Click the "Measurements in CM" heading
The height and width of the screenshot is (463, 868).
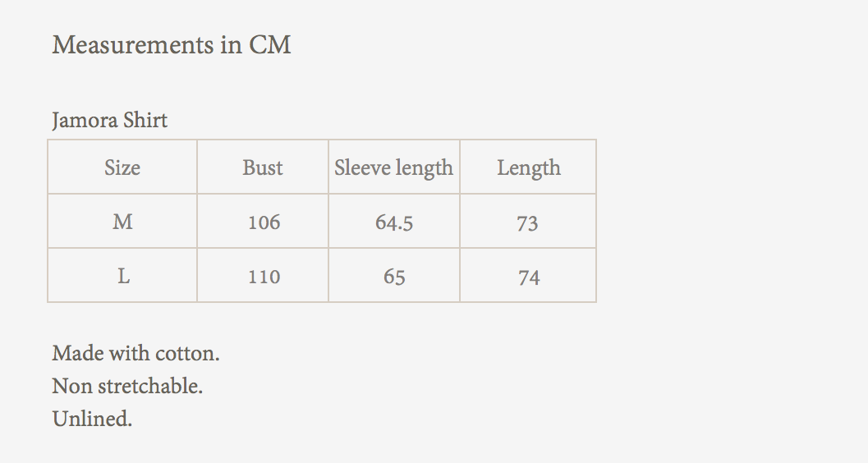click(x=172, y=44)
